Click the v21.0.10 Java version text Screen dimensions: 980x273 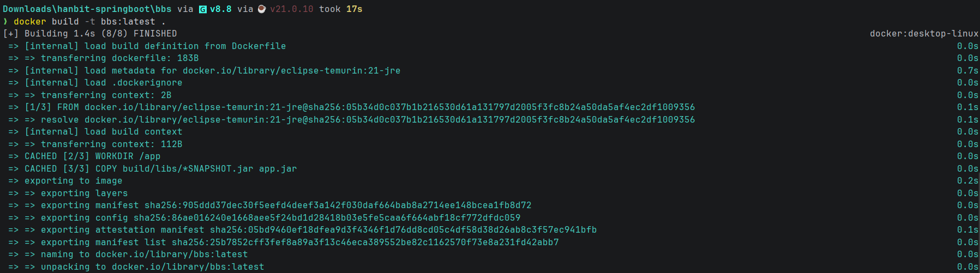point(292,9)
